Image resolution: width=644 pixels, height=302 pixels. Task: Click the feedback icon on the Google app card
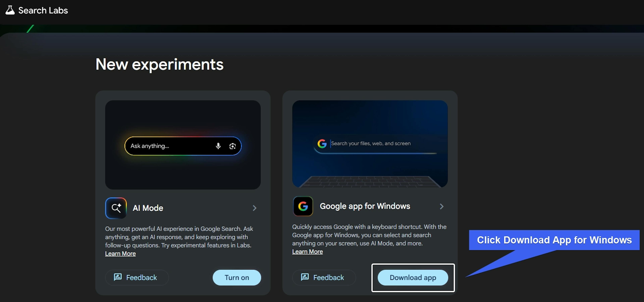pos(305,277)
